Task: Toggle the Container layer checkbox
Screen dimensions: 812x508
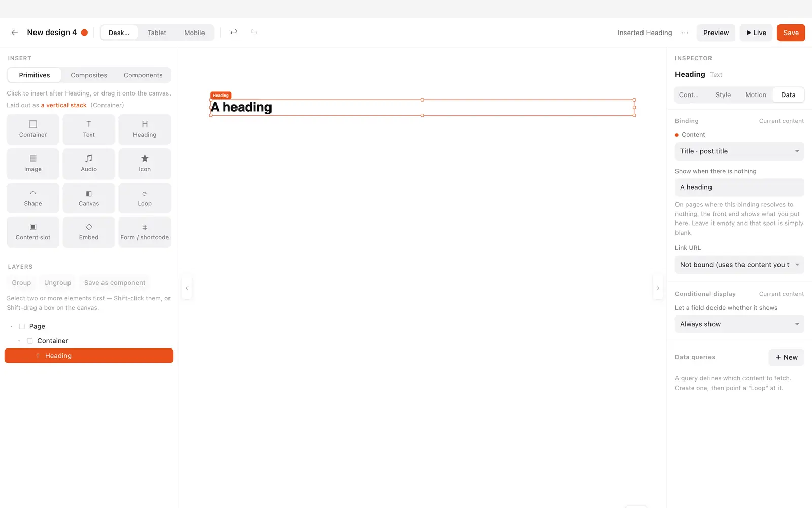Action: pyautogui.click(x=30, y=341)
